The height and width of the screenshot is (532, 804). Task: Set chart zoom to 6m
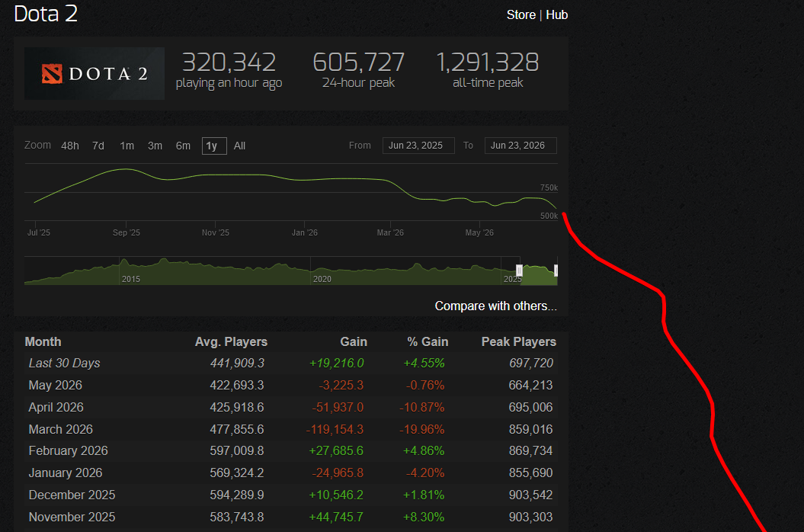(183, 146)
